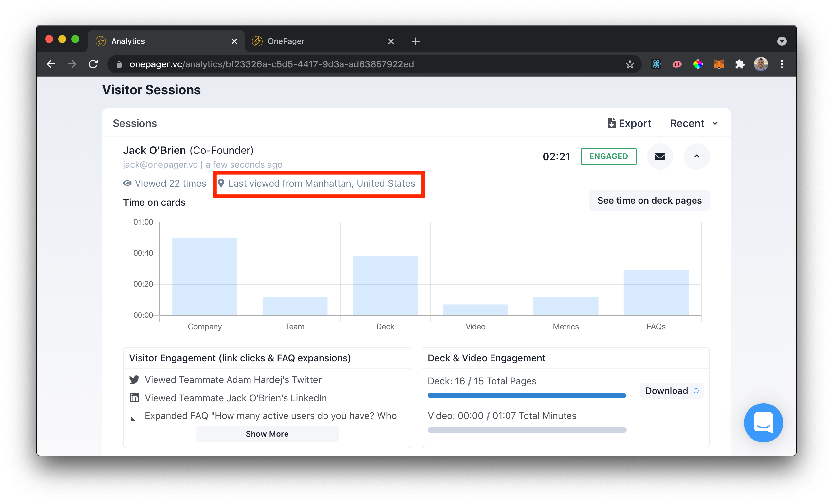
Task: Collapse Jack O'Brien's session with chevron up
Action: point(696,156)
